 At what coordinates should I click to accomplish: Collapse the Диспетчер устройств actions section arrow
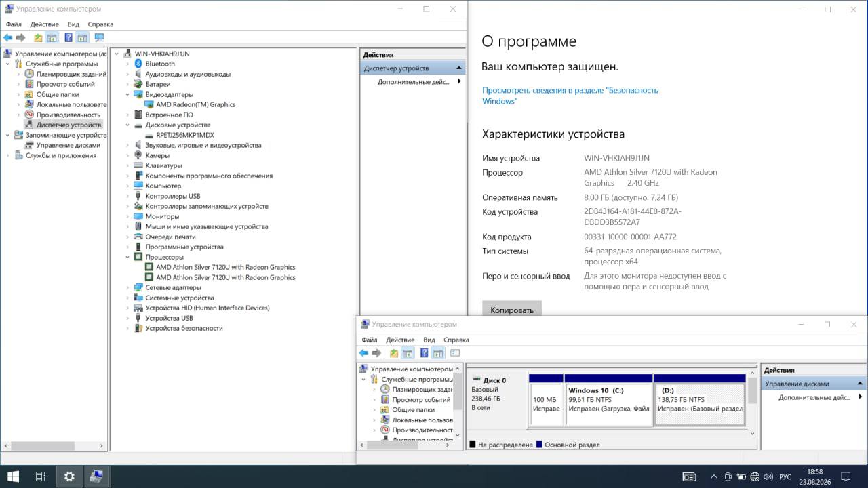(459, 68)
